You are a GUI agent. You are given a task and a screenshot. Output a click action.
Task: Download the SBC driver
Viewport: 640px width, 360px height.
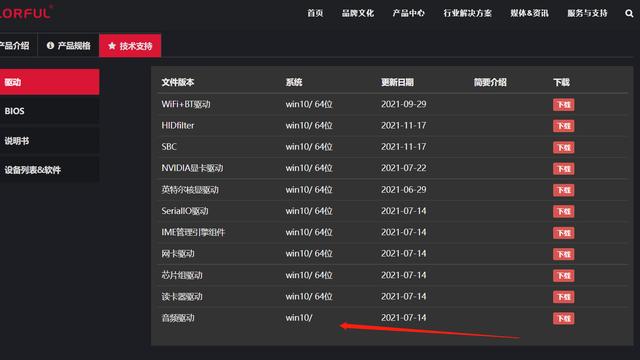564,147
